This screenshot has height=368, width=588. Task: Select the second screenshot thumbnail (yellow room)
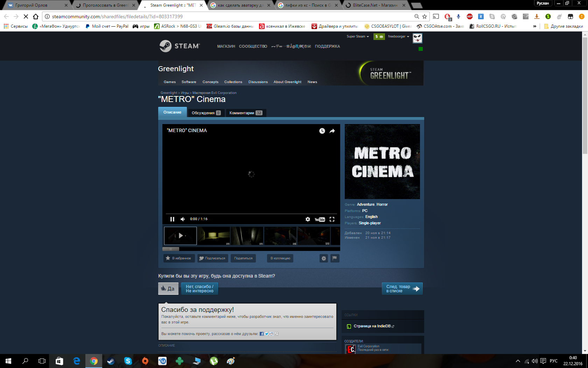pyautogui.click(x=214, y=236)
